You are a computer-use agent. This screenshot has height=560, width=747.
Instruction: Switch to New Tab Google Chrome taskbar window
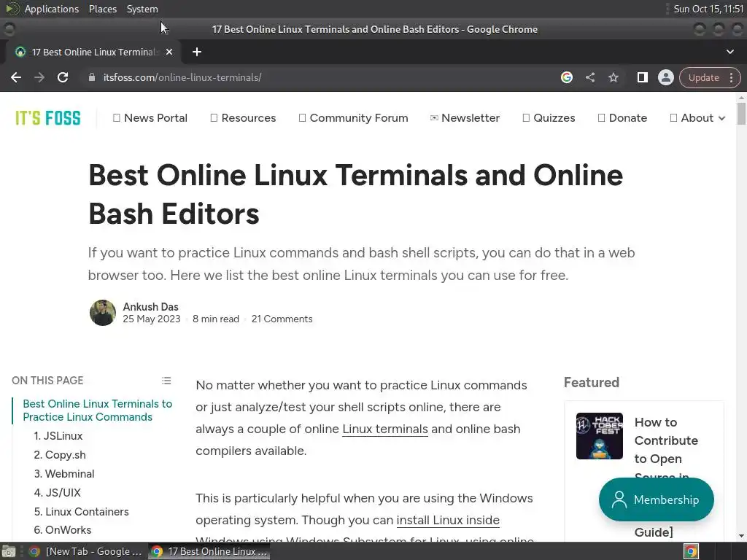86,551
